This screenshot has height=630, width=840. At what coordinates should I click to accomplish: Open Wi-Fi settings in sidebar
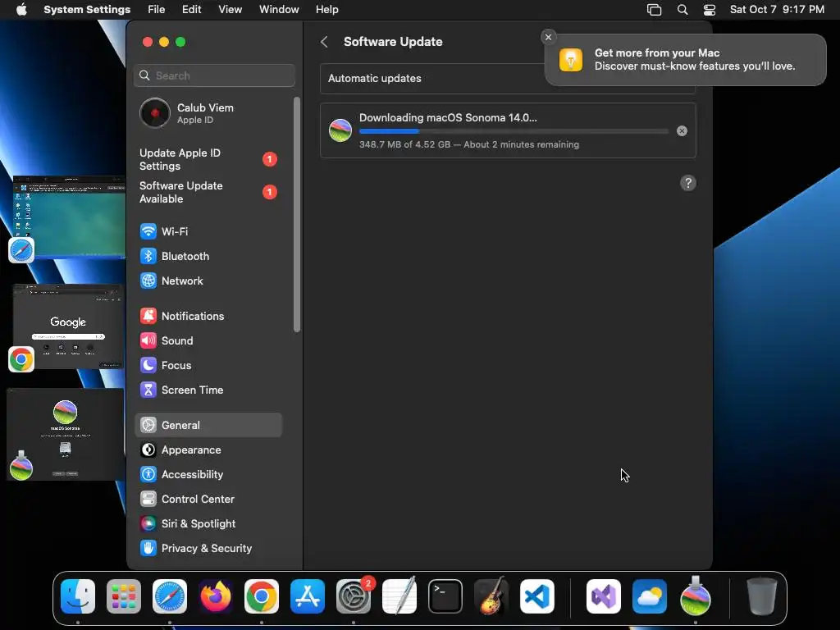[208, 231]
